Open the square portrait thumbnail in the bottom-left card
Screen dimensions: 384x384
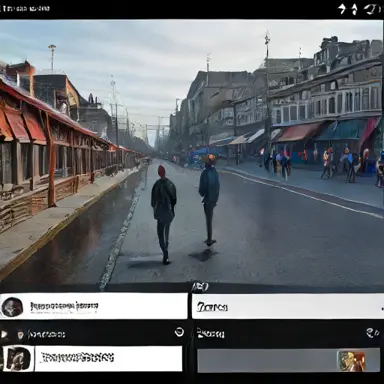17,358
